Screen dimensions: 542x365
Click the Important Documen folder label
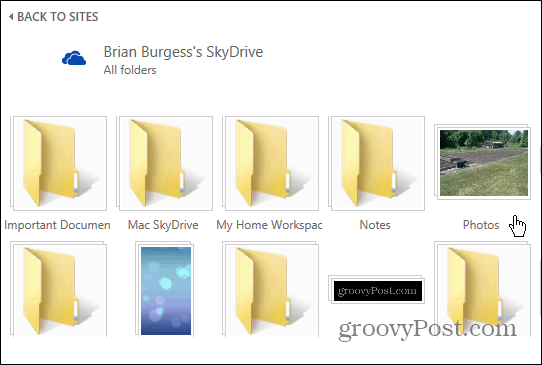pos(57,225)
